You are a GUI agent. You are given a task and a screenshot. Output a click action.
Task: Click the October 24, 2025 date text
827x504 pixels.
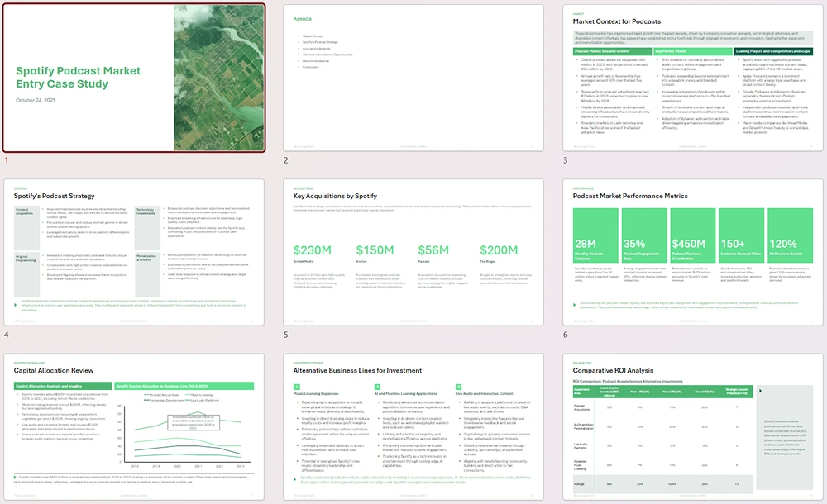point(36,101)
